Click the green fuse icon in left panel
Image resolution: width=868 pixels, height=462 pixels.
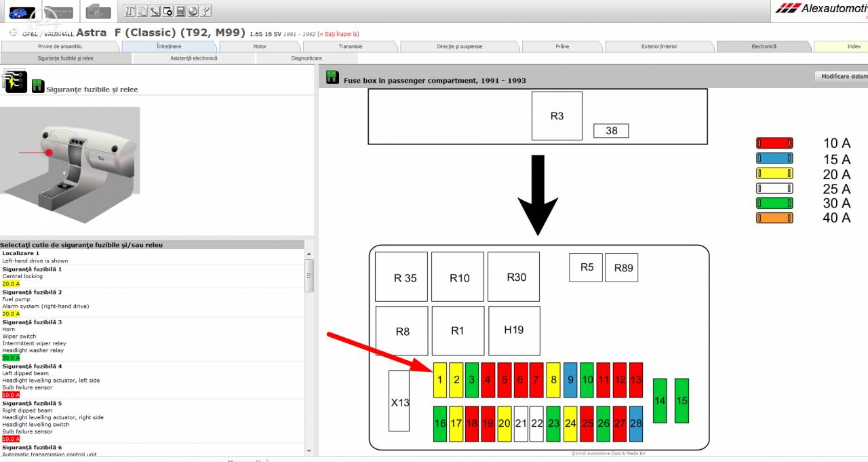(37, 87)
